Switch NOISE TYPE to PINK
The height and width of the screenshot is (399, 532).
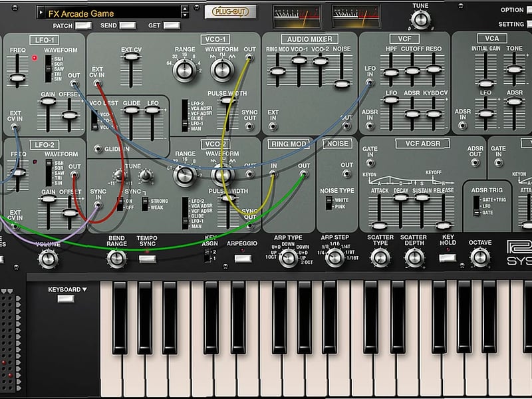click(x=330, y=206)
